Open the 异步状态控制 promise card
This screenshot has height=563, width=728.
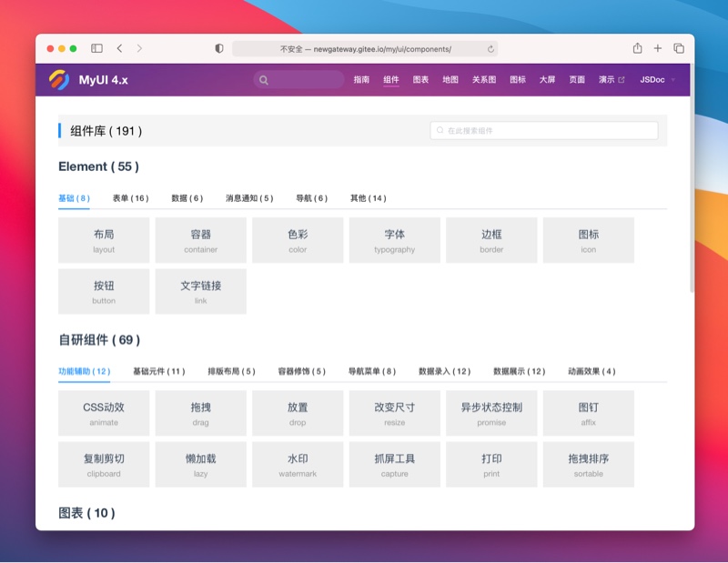click(491, 413)
